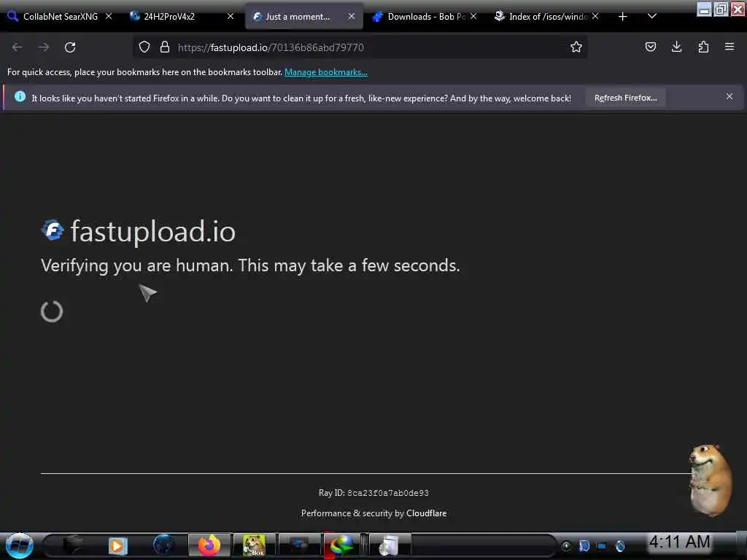Go forward one page
The image size is (747, 560).
[44, 47]
